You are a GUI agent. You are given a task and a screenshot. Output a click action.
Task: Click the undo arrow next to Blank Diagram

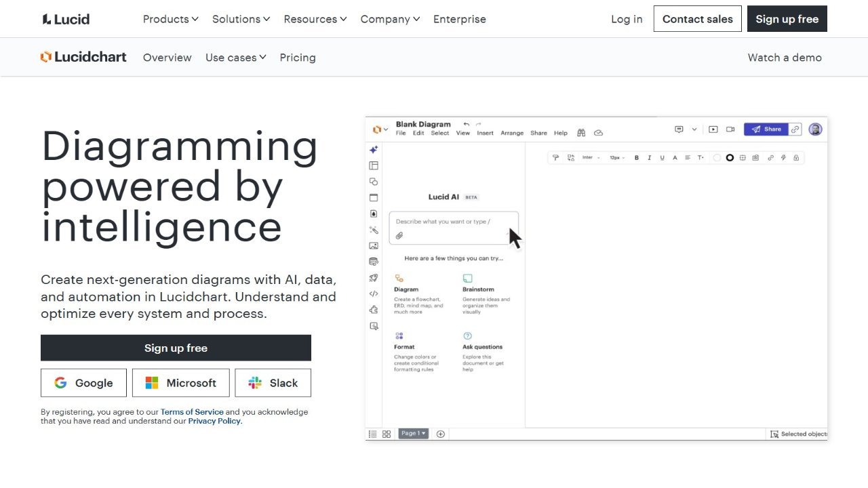point(467,124)
